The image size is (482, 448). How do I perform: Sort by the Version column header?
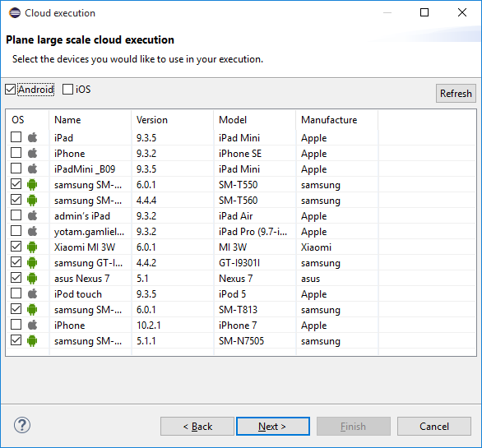click(173, 120)
